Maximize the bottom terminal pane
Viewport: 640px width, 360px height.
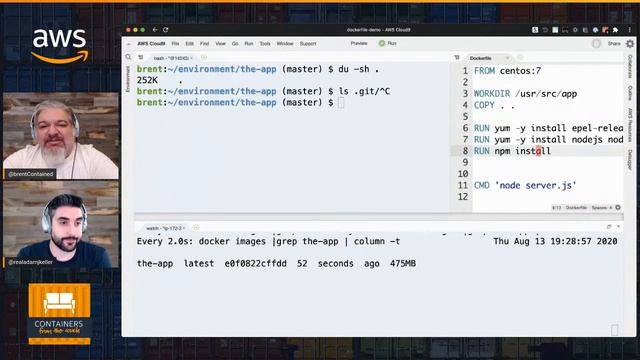pos(609,227)
